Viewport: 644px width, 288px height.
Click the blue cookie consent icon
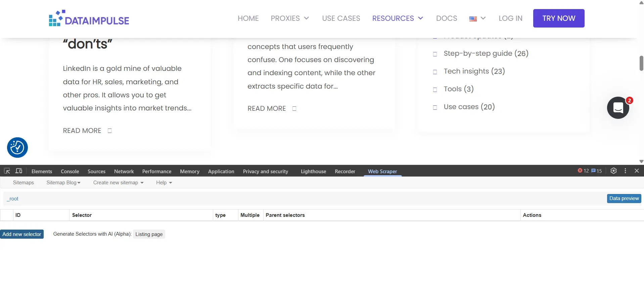coord(17,148)
